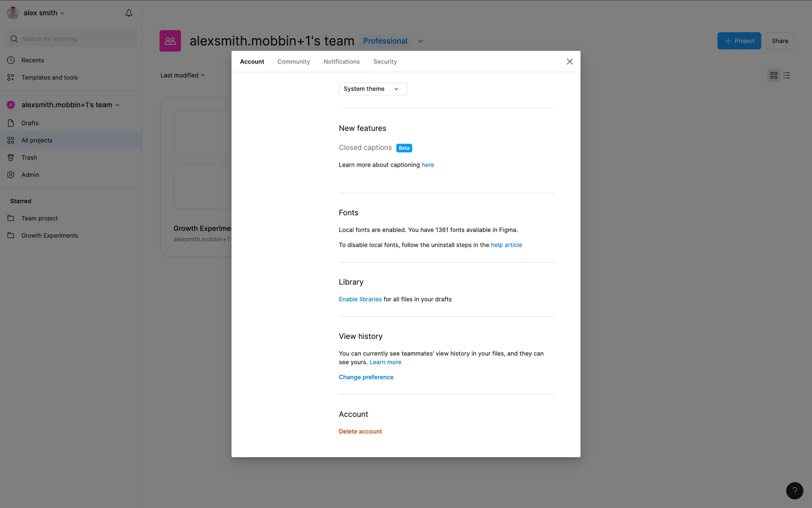Switch to the Community tab

click(294, 62)
